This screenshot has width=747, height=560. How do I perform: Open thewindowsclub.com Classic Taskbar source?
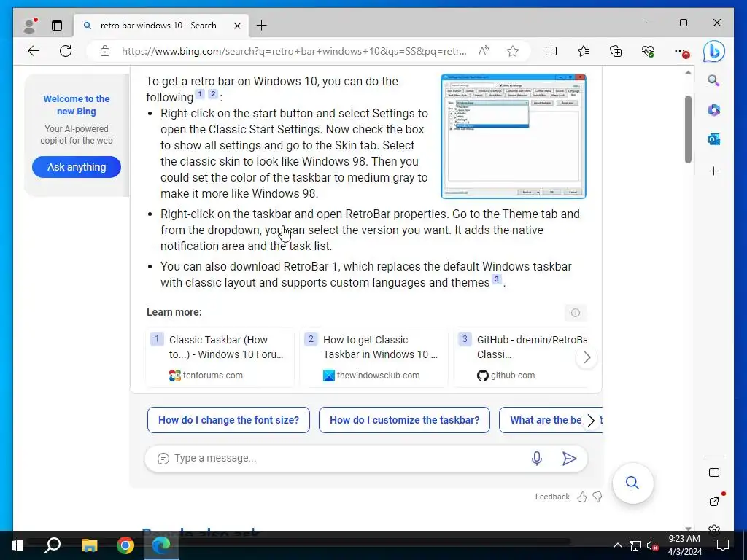374,357
